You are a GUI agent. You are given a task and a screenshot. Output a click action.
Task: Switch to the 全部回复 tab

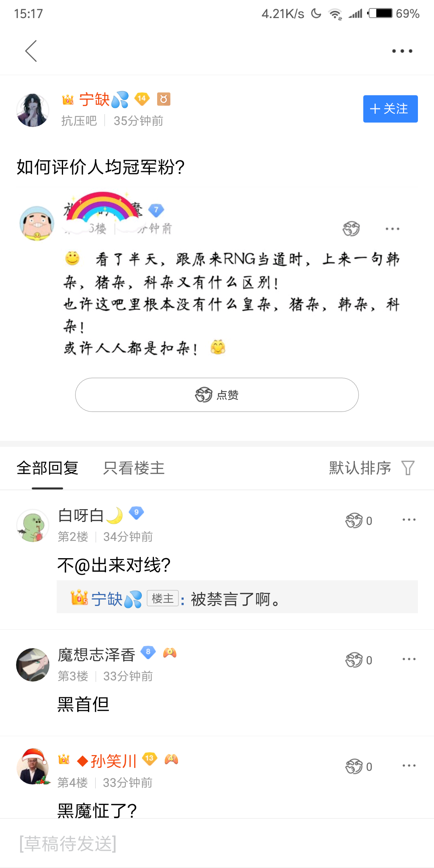click(47, 468)
